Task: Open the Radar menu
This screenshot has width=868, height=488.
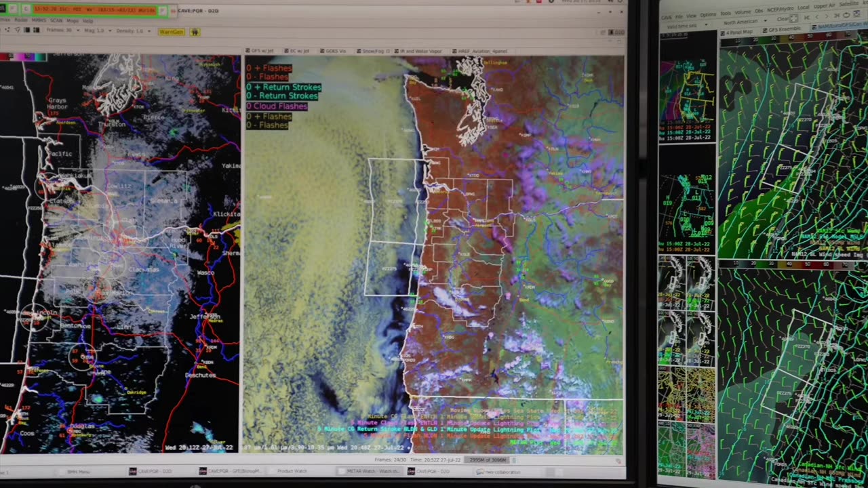Action: coord(21,20)
